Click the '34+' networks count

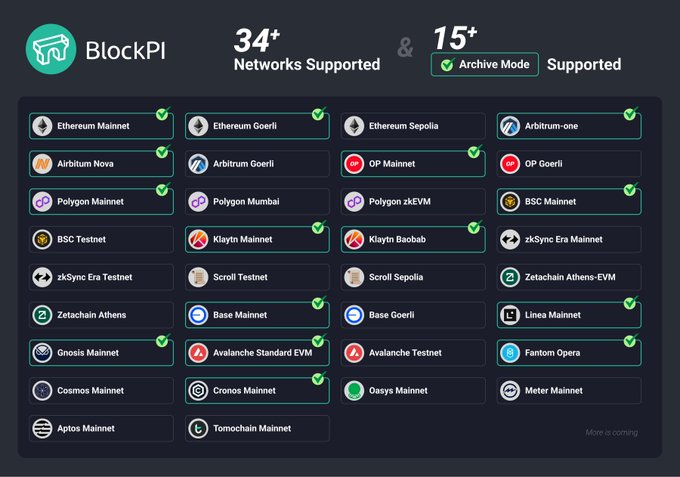[257, 40]
